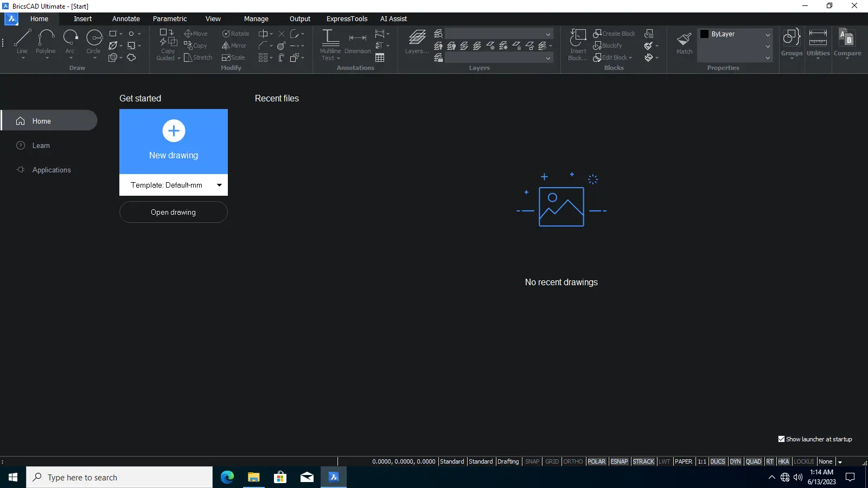Expand the ByLayer color dropdown
Viewport: 868px width, 488px height.
point(768,34)
